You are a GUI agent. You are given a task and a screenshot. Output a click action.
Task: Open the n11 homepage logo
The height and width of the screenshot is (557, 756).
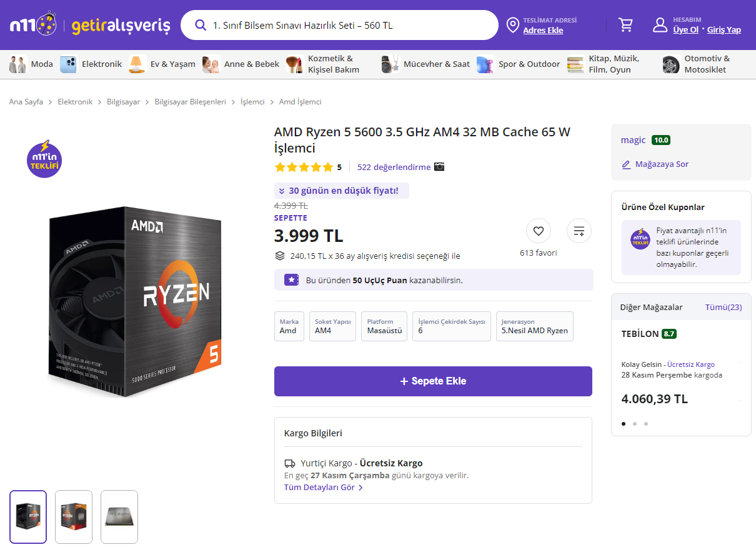click(34, 25)
